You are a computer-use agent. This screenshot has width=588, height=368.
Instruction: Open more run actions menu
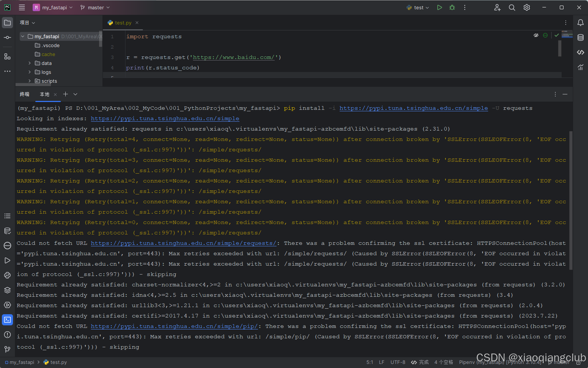tap(464, 7)
